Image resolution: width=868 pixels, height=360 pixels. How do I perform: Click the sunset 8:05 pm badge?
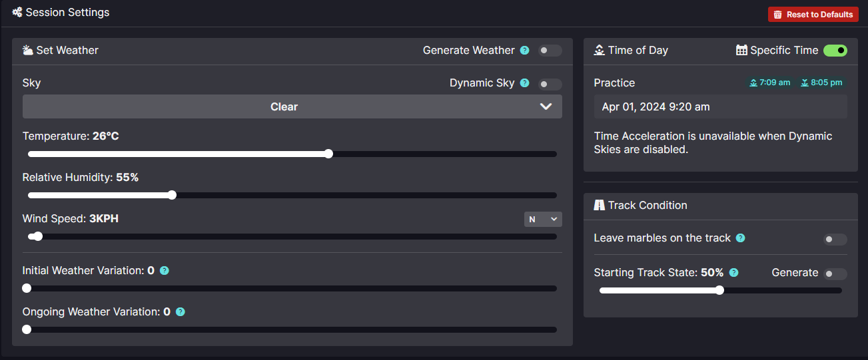[821, 83]
